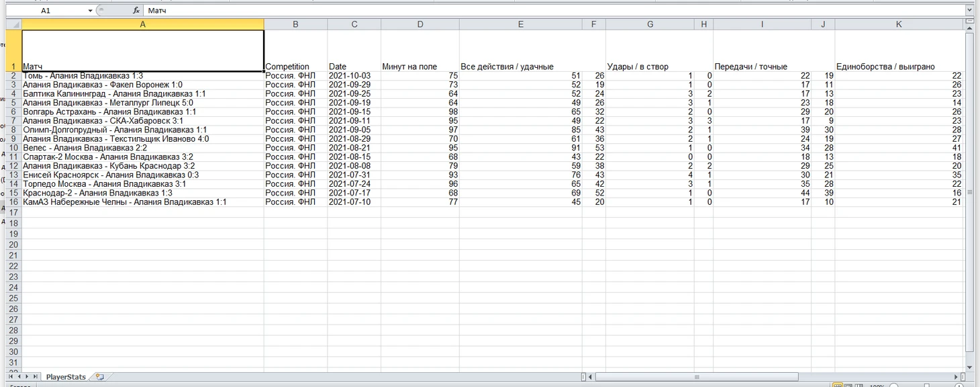This screenshot has height=387, width=980.
Task: Click the Insert Function fx icon
Action: (x=136, y=11)
